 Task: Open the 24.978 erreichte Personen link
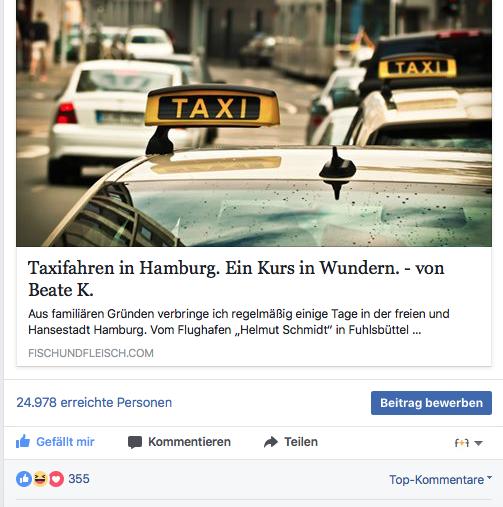point(94,403)
